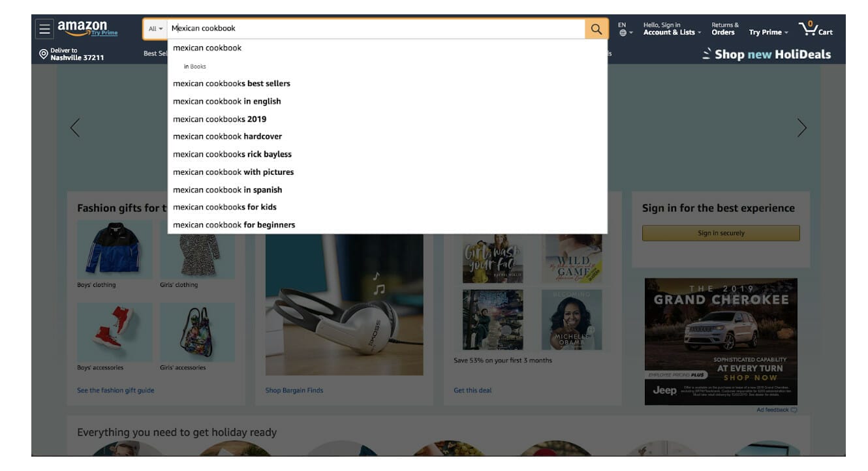Expand the Try Prime dropdown
This screenshot has width=868, height=471.
pyautogui.click(x=768, y=32)
